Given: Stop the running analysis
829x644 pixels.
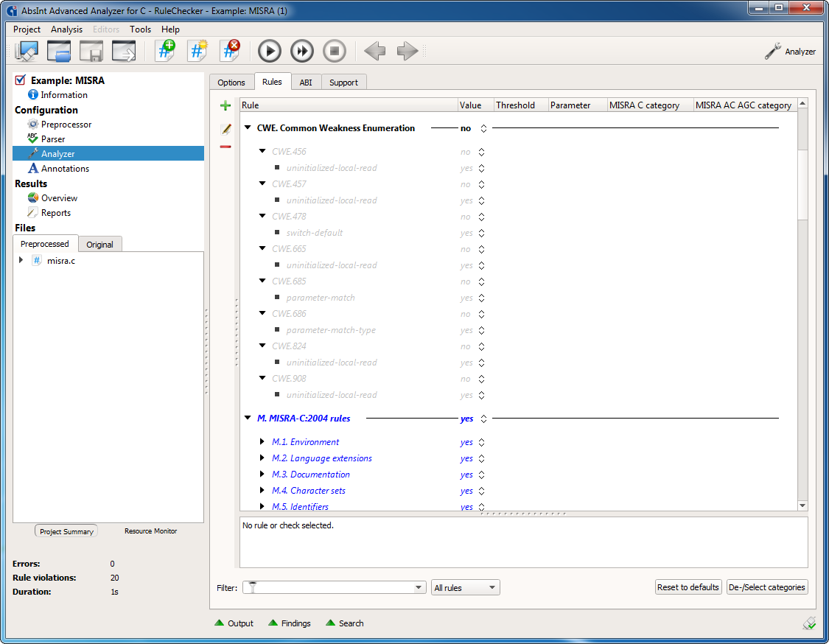Looking at the screenshot, I should [x=334, y=52].
